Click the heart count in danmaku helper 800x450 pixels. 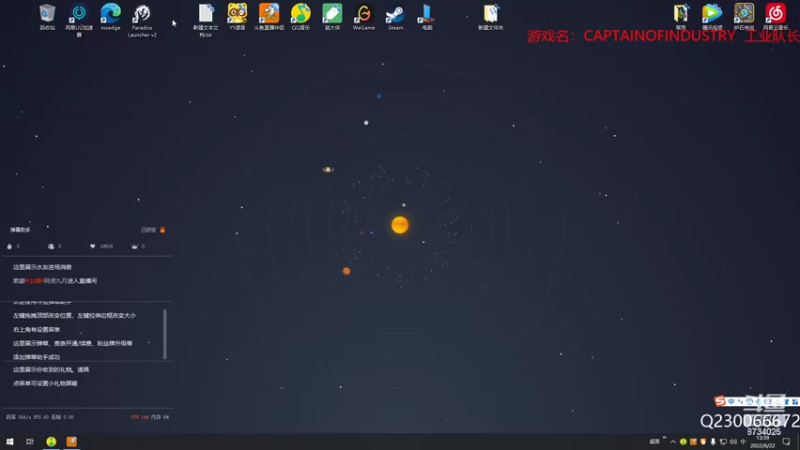coord(106,246)
